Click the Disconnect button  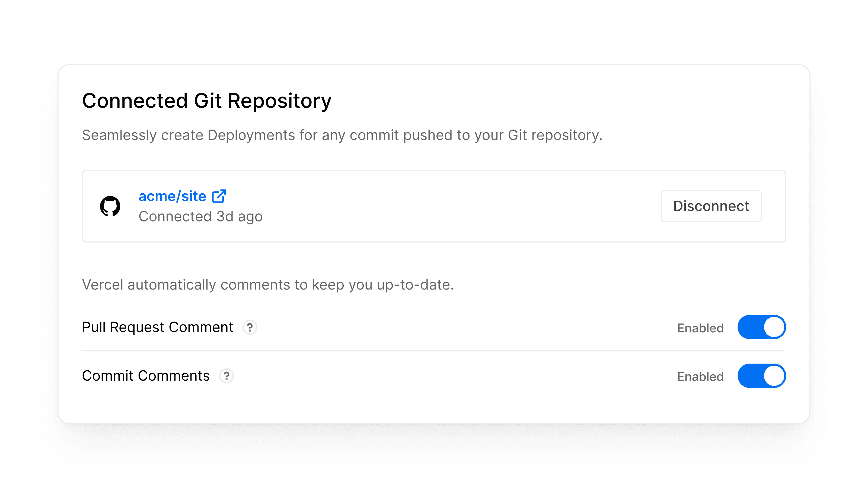(x=711, y=206)
